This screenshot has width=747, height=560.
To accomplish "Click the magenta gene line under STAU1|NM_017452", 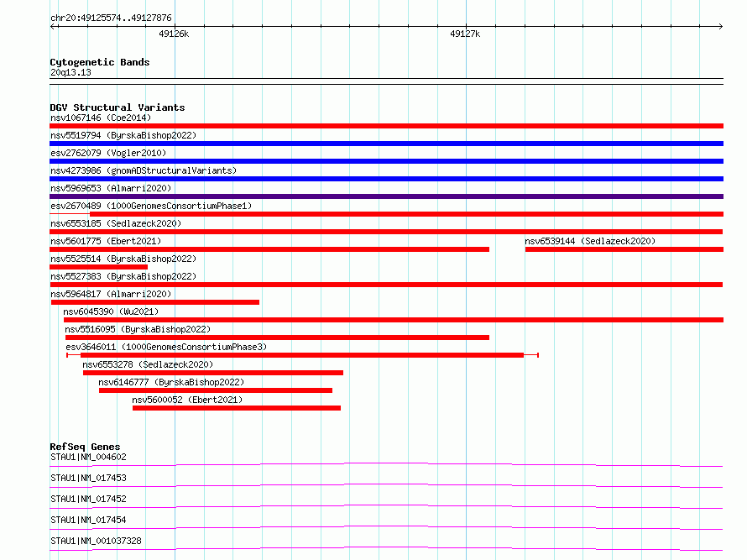I will 386,506.
